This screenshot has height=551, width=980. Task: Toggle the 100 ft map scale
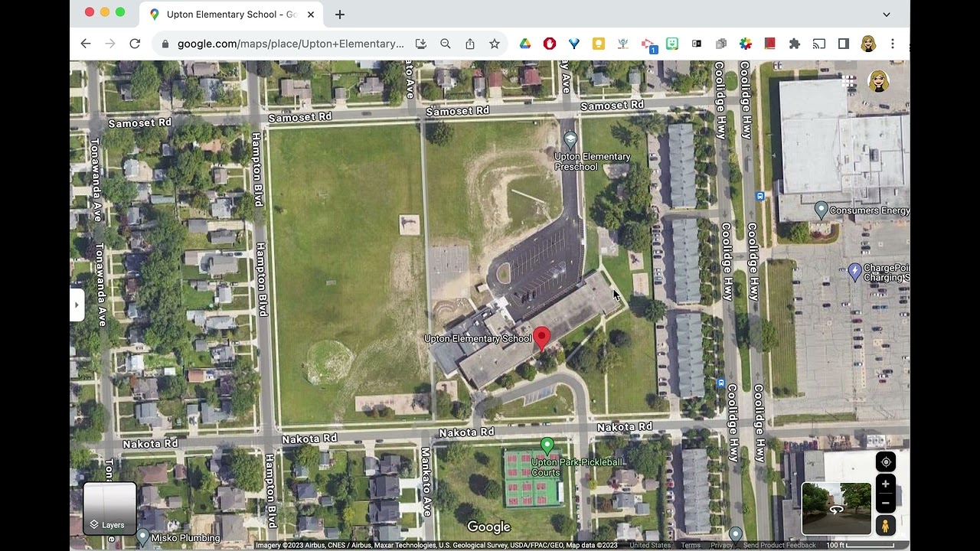[860, 546]
